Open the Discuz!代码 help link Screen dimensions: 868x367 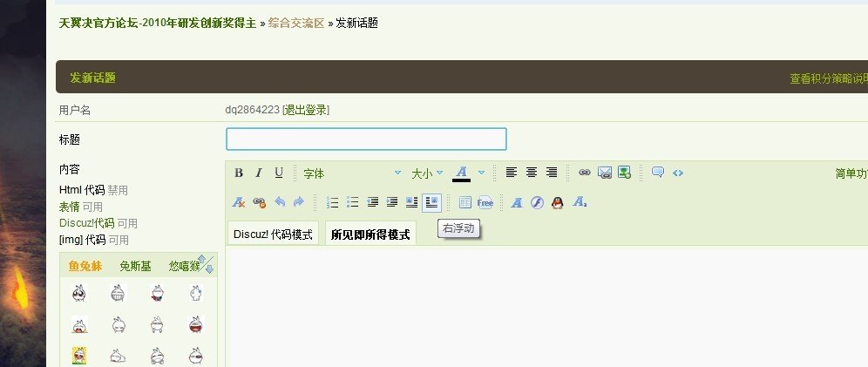(86, 223)
